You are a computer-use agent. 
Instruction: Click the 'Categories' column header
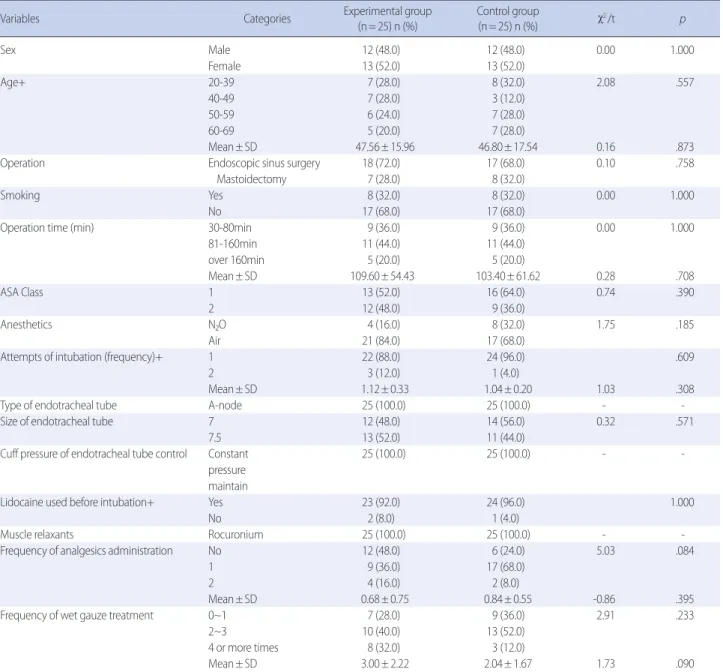click(267, 18)
